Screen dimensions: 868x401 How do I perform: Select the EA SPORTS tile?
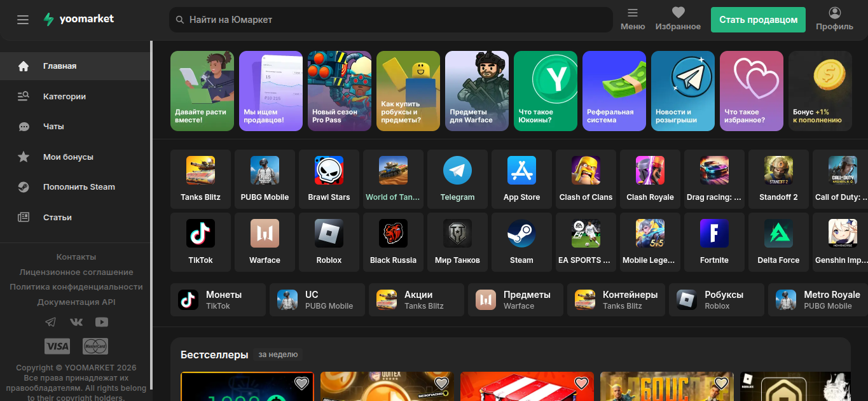pyautogui.click(x=586, y=242)
